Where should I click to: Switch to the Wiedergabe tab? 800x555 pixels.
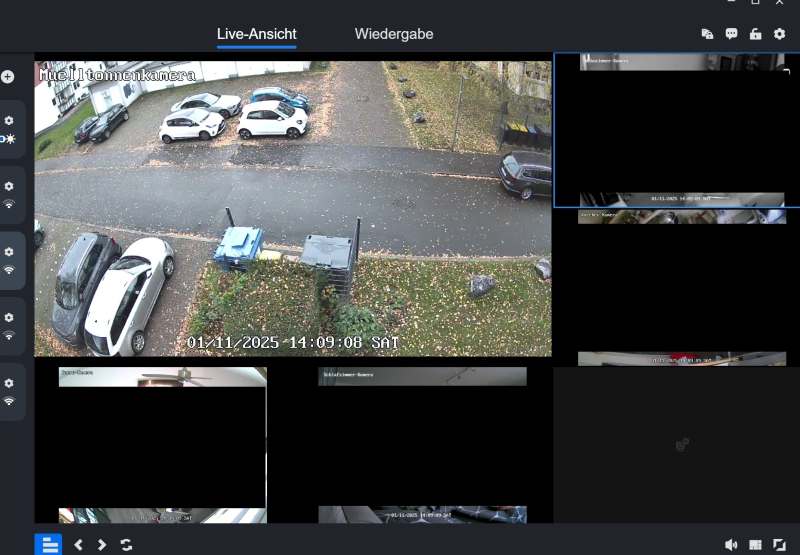point(394,34)
